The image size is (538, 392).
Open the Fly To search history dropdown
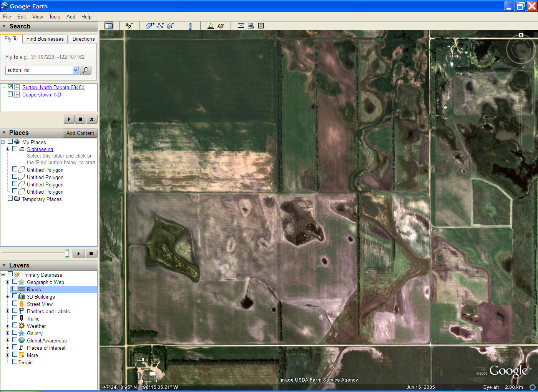(x=75, y=70)
